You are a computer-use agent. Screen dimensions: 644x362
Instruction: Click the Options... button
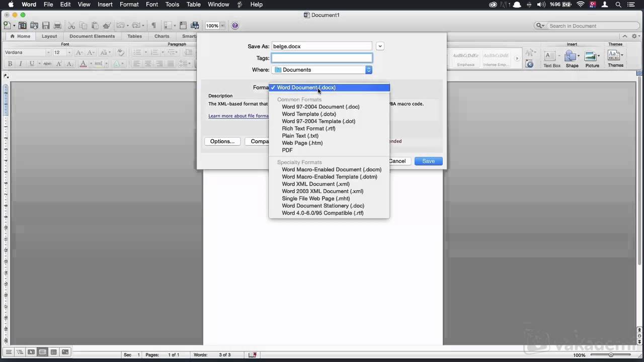[x=222, y=141]
